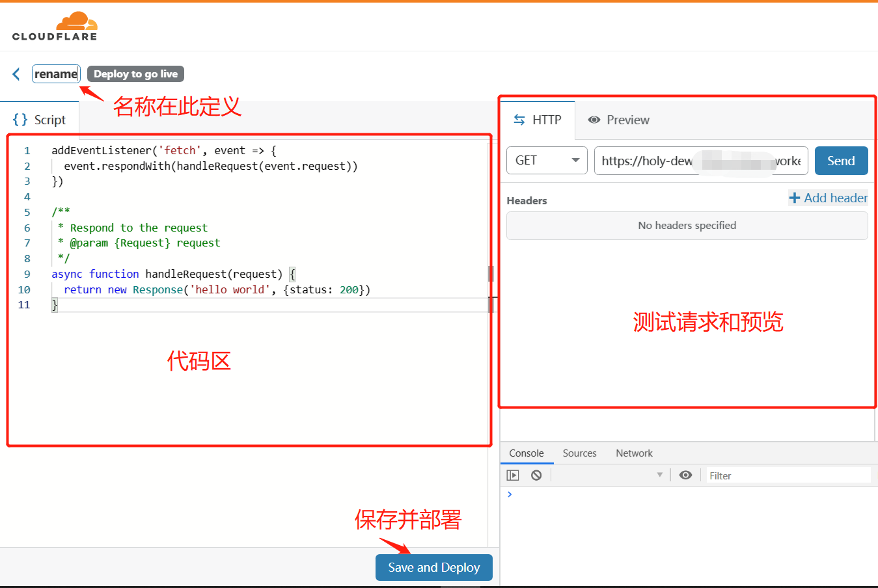The width and height of the screenshot is (878, 588).
Task: Toggle the console sidebar icon
Action: click(x=513, y=475)
